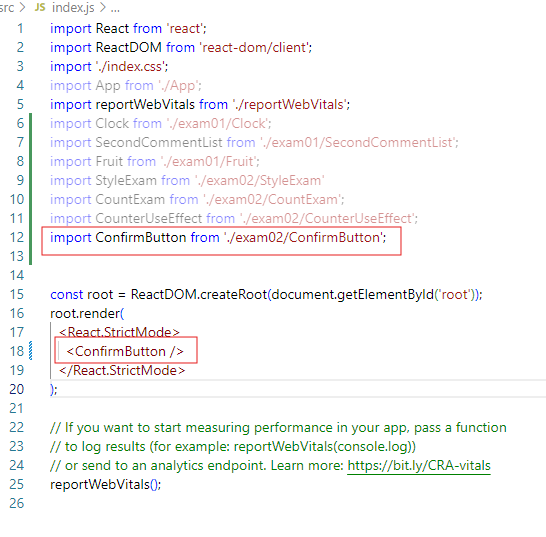
Task: Click closing </React.StrictMode> tag
Action: [122, 371]
